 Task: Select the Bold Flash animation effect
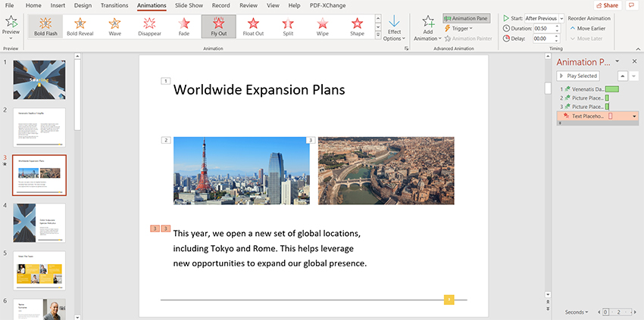pyautogui.click(x=45, y=26)
